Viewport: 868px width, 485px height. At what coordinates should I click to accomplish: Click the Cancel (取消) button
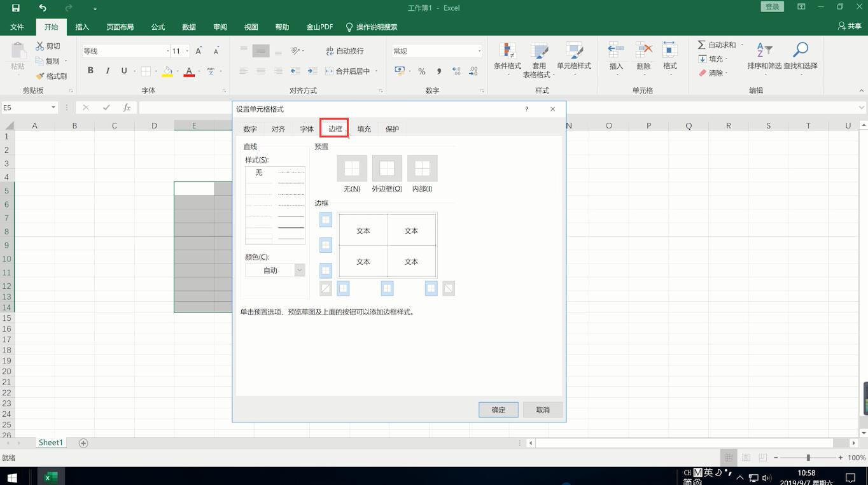543,410
